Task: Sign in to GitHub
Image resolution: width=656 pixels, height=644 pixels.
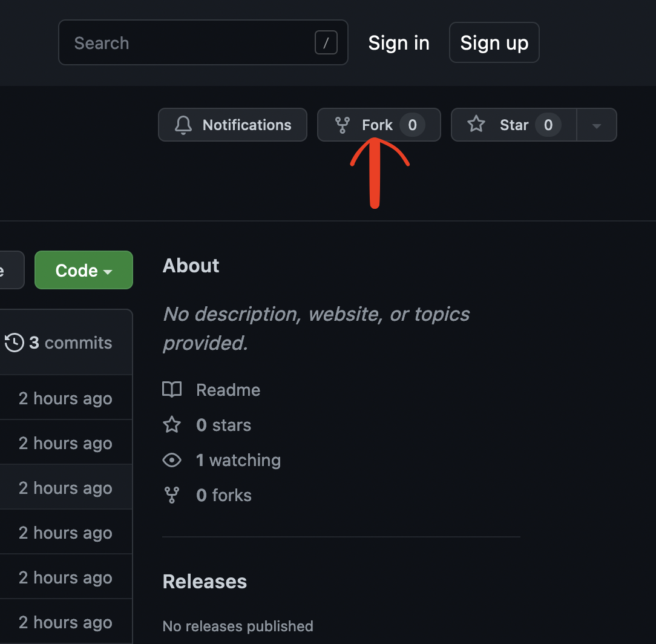Action: click(x=399, y=42)
